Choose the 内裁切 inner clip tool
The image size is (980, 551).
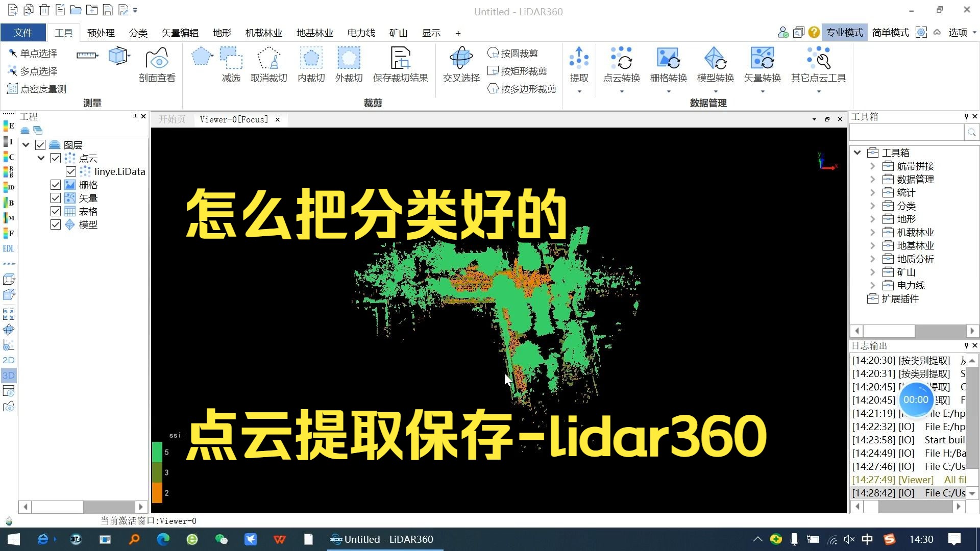pyautogui.click(x=311, y=65)
